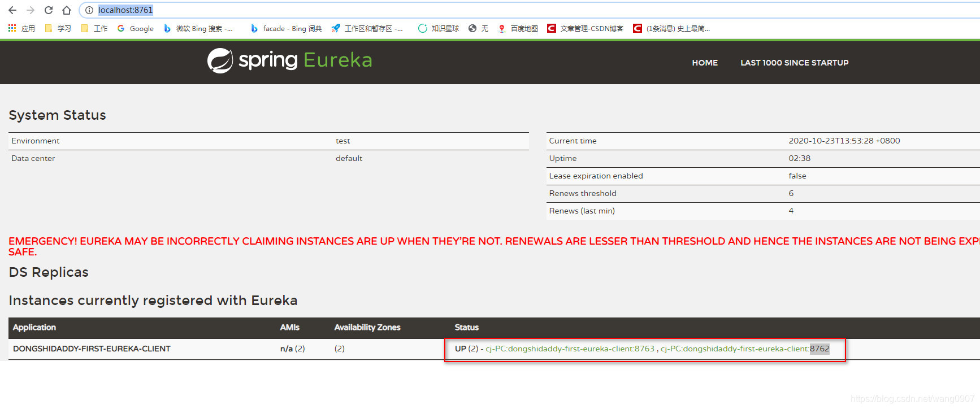Open the 文章管理-CSDN博客 bookmark
Screen dimensions: 980x409
click(586, 28)
